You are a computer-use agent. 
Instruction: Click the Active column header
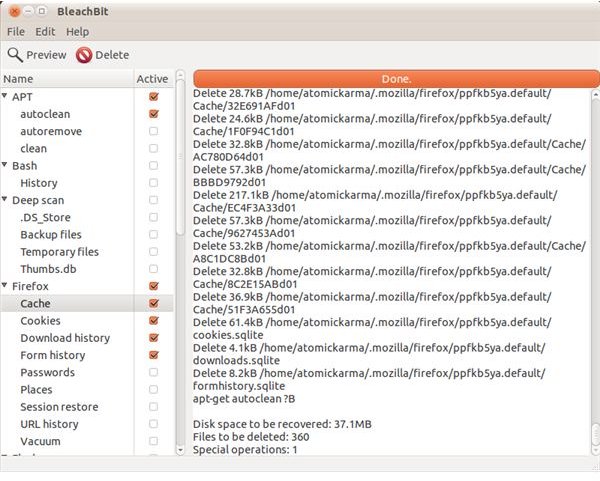(x=153, y=79)
